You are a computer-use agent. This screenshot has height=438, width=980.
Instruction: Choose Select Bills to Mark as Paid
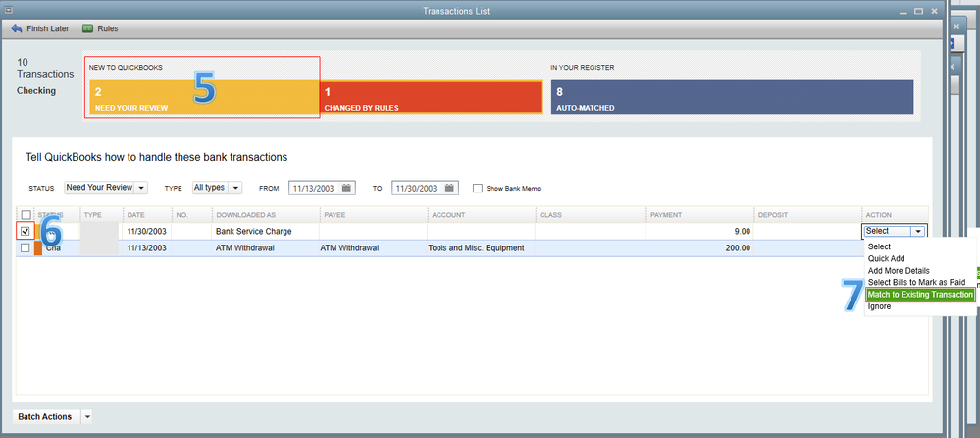pos(917,282)
